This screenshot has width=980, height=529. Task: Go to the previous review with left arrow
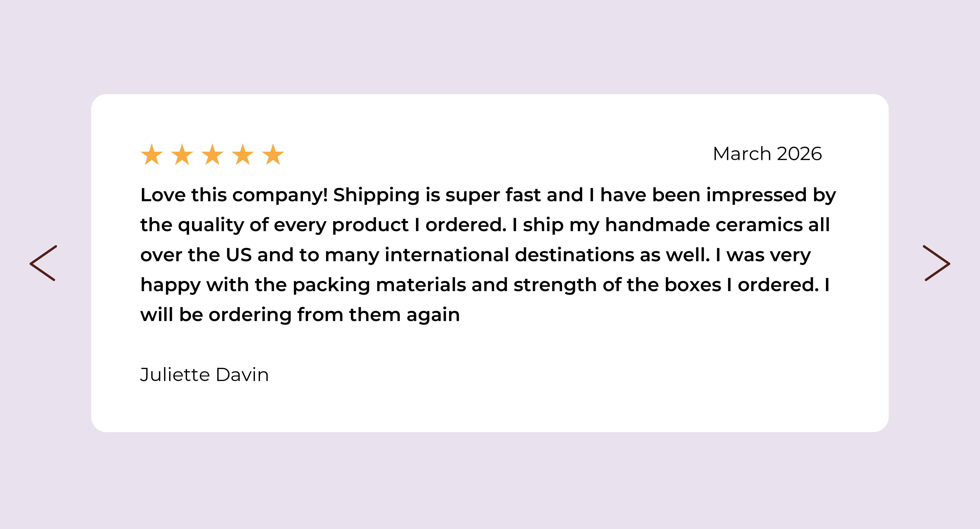(43, 263)
